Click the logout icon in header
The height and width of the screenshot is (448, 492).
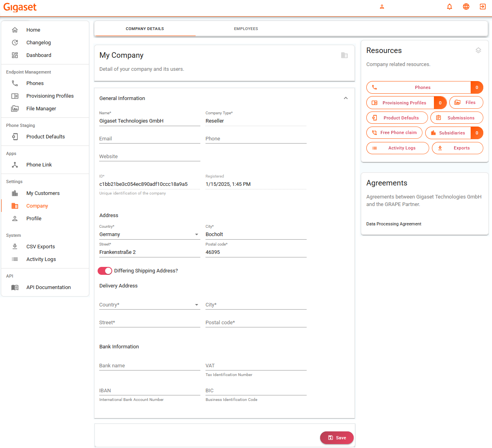[483, 7]
